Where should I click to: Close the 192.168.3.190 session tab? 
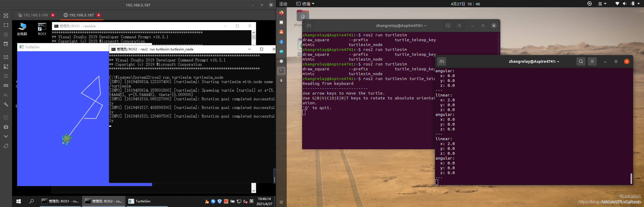coord(53,15)
